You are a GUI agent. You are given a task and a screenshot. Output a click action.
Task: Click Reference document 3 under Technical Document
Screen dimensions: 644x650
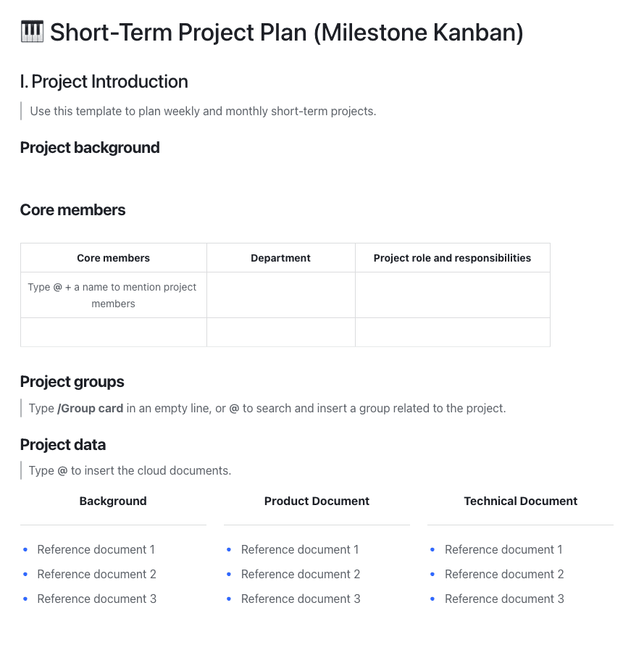click(x=504, y=599)
